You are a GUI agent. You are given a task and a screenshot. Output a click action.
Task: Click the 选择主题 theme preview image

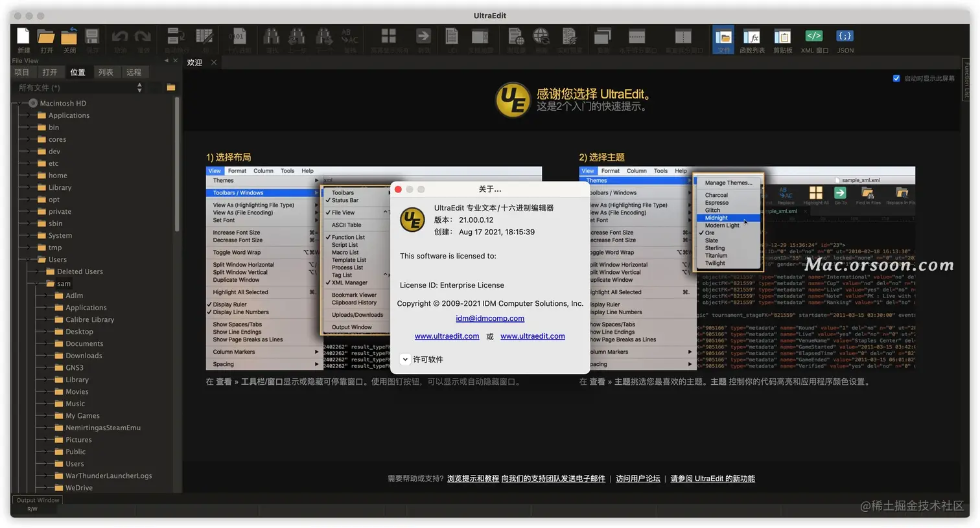click(x=747, y=269)
